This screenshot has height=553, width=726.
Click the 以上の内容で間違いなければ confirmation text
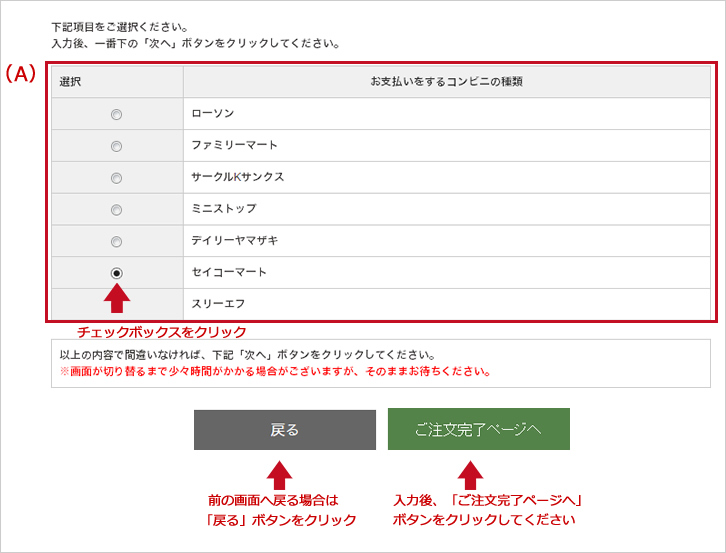coord(248,355)
